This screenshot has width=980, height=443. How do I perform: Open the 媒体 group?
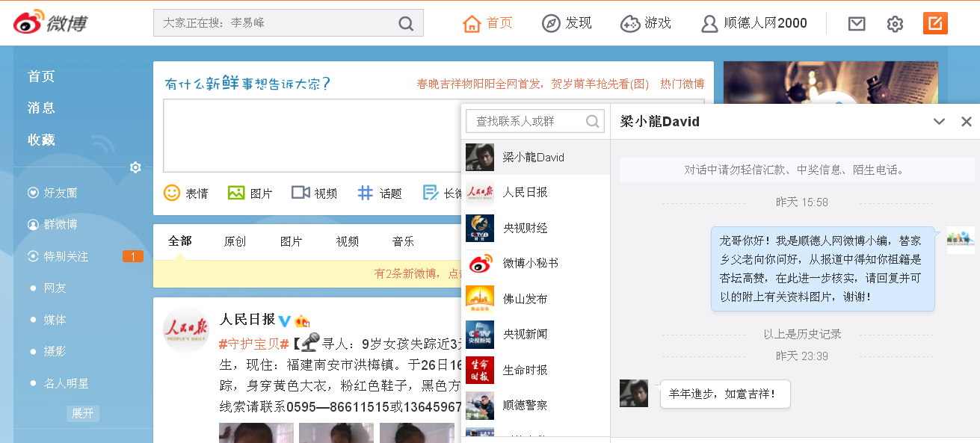point(55,320)
